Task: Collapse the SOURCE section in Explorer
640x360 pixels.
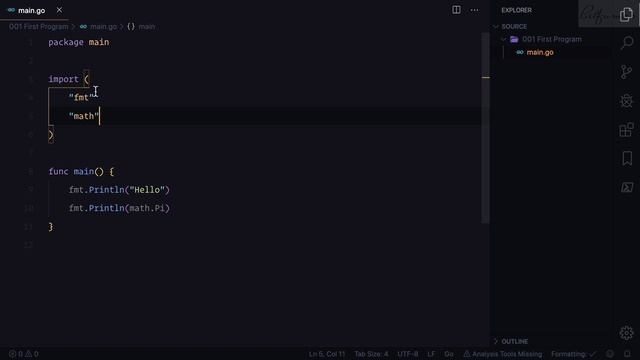Action: (514, 27)
